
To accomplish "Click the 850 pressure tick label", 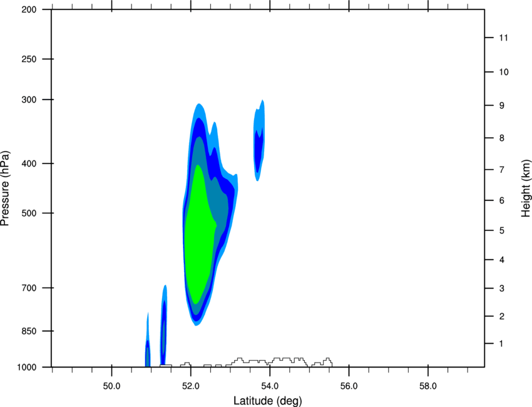I will tap(29, 331).
